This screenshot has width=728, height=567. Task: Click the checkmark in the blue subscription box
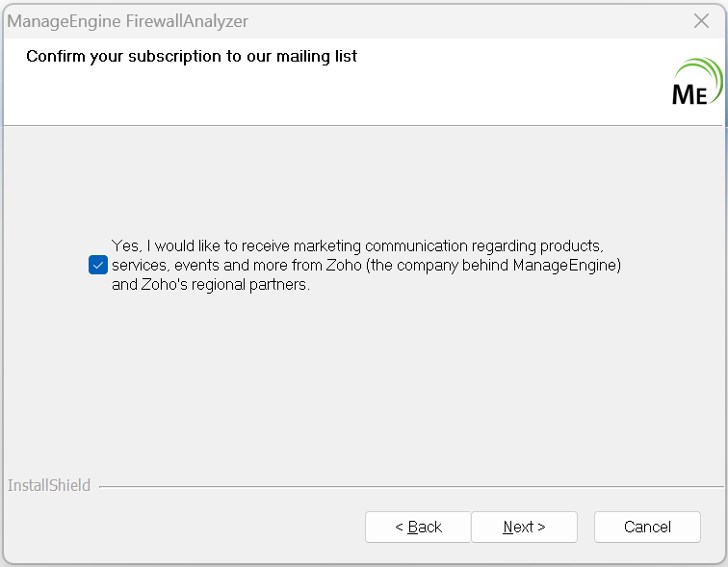(x=97, y=265)
